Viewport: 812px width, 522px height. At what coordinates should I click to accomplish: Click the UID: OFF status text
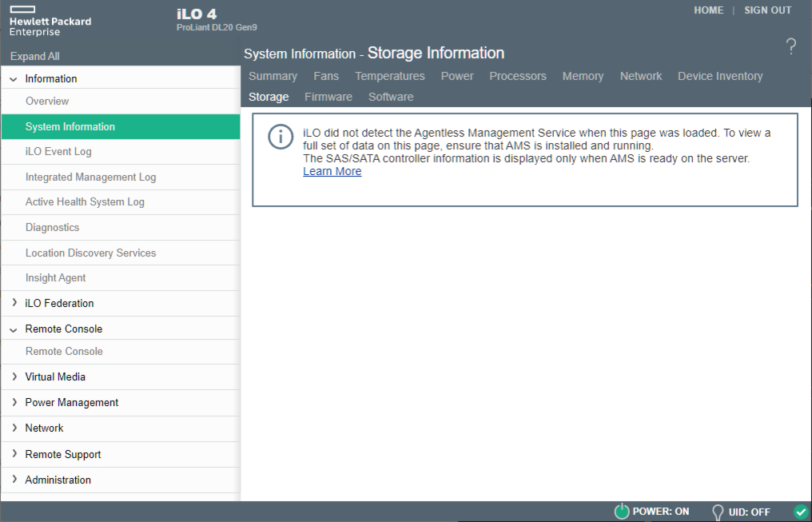pos(750,512)
